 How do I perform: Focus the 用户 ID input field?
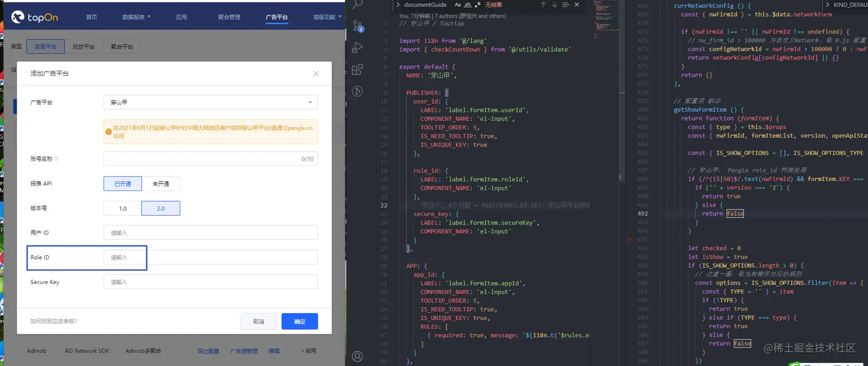pos(211,232)
